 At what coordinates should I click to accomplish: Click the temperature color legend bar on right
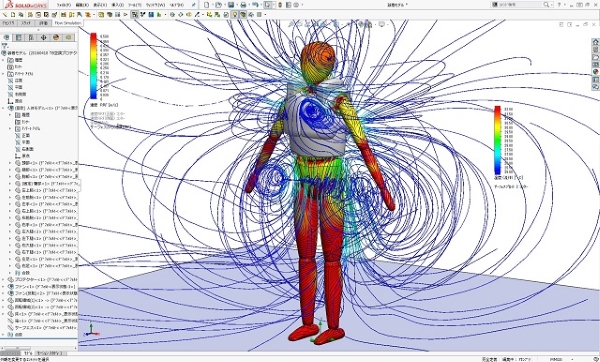[x=497, y=140]
